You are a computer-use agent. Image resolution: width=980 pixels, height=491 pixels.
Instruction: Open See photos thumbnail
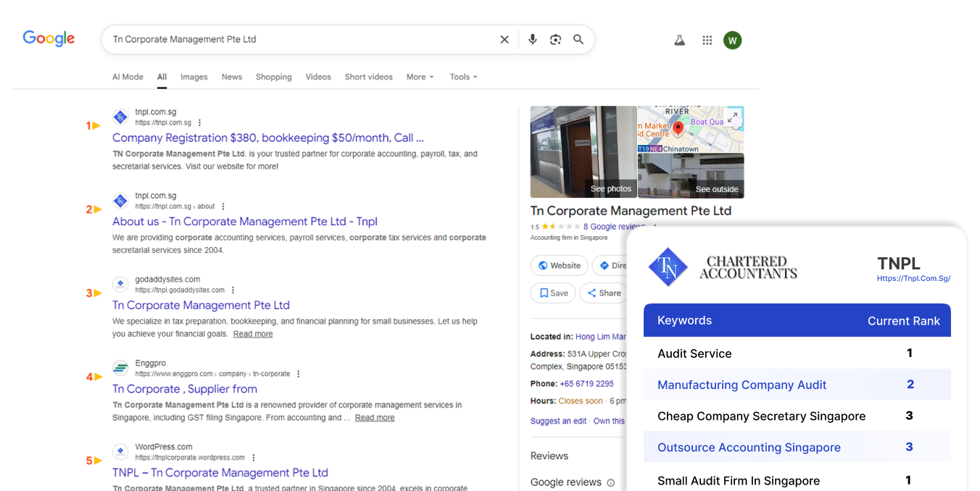(584, 152)
